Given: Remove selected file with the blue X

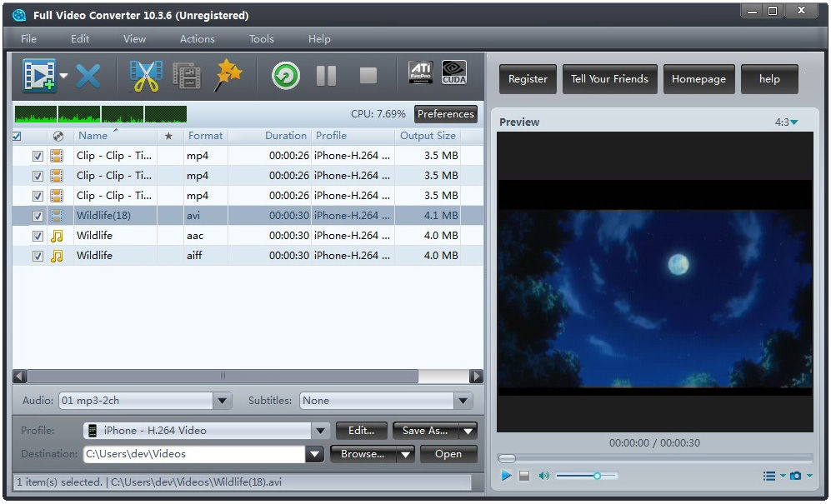Looking at the screenshot, I should (88, 76).
